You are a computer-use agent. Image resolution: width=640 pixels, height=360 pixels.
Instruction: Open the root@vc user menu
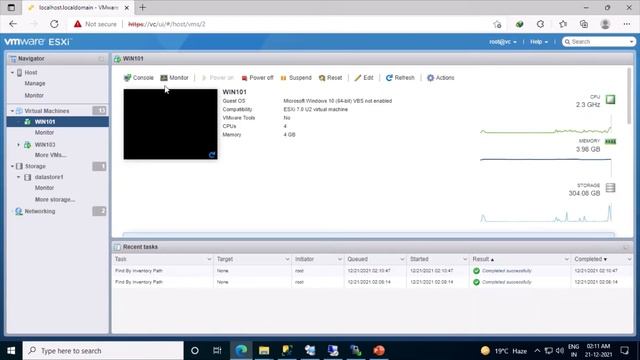pyautogui.click(x=503, y=42)
